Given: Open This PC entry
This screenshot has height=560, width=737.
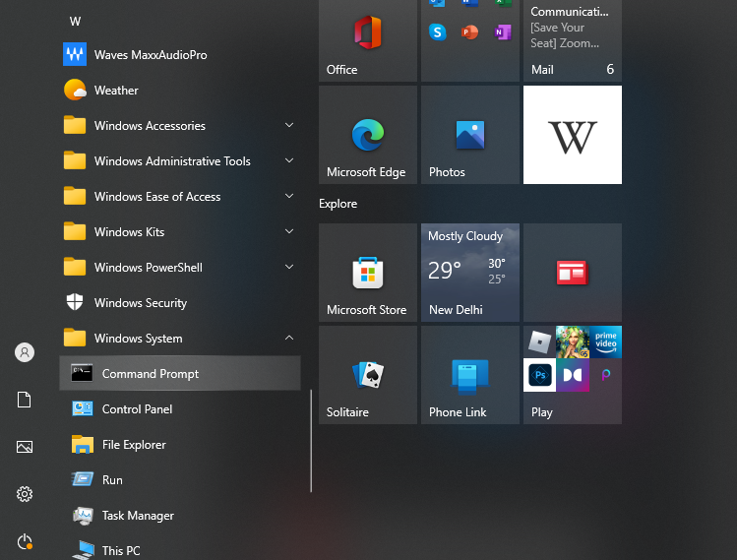Looking at the screenshot, I should pyautogui.click(x=180, y=549).
